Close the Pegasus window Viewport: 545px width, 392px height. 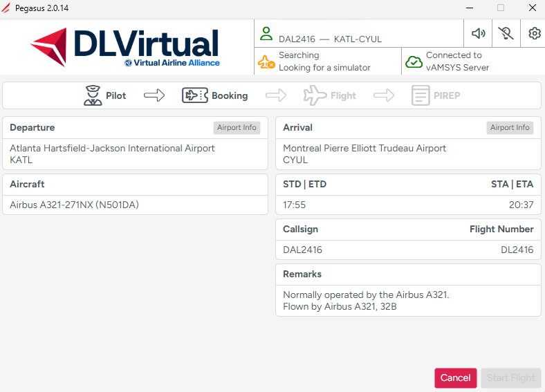click(533, 8)
